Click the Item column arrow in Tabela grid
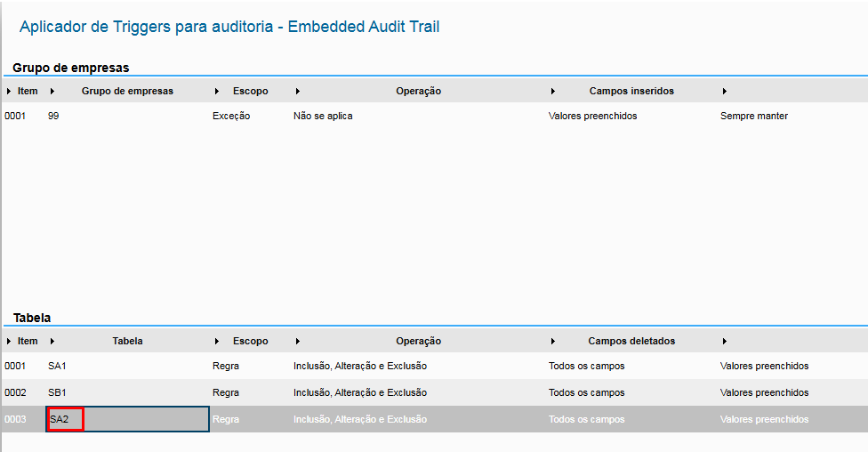868x452 pixels. click(x=9, y=341)
